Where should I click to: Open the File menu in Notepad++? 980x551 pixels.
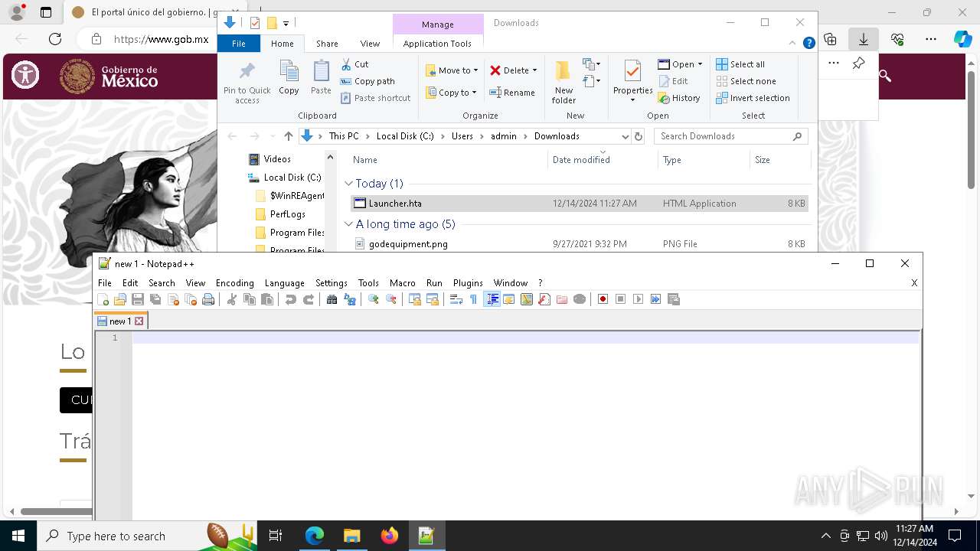[x=105, y=283]
